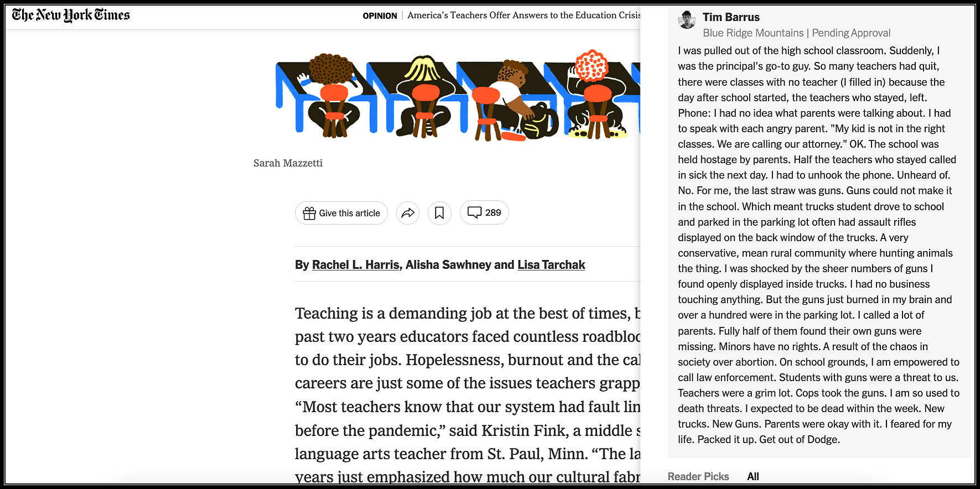Screen dimensions: 980x489
Task: Open The New York Times home logo
Action: pyautogui.click(x=71, y=15)
